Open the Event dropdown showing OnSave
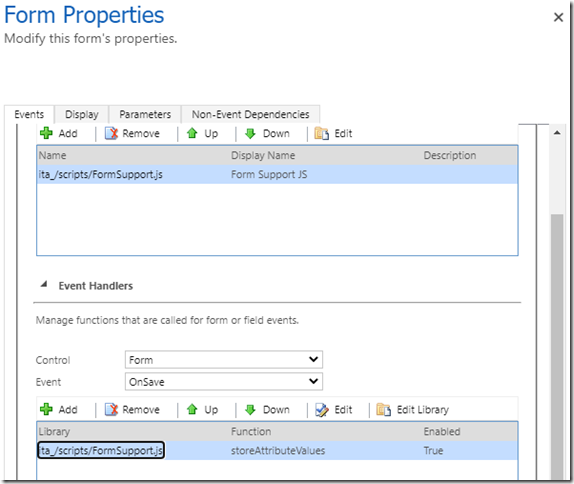574x484 pixels. [224, 381]
